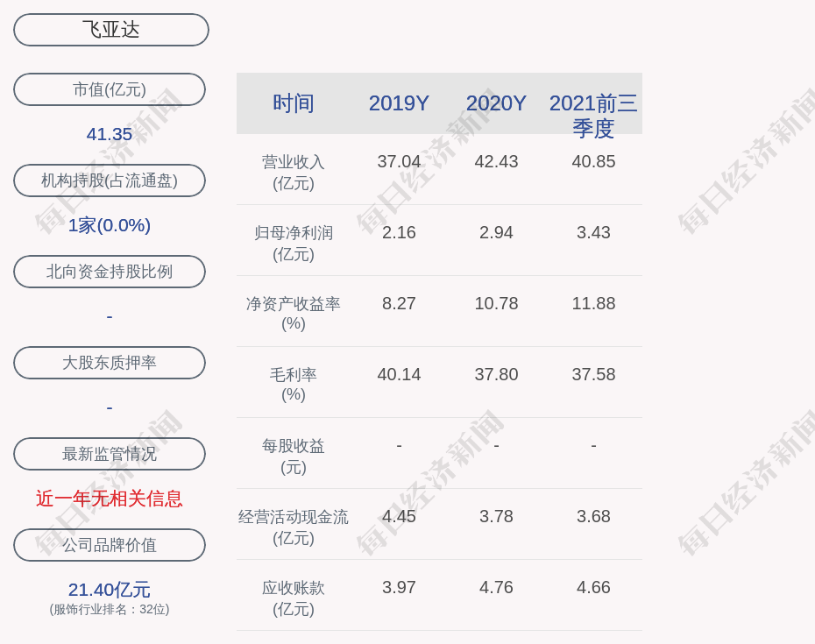Click the 1家(0.0%) institutional holding value
Image resolution: width=815 pixels, height=644 pixels.
tap(110, 225)
